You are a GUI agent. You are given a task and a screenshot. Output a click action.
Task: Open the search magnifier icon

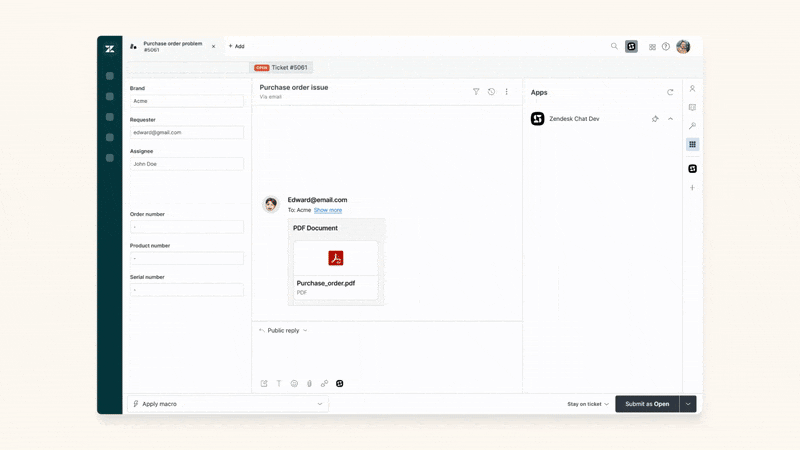pos(614,46)
